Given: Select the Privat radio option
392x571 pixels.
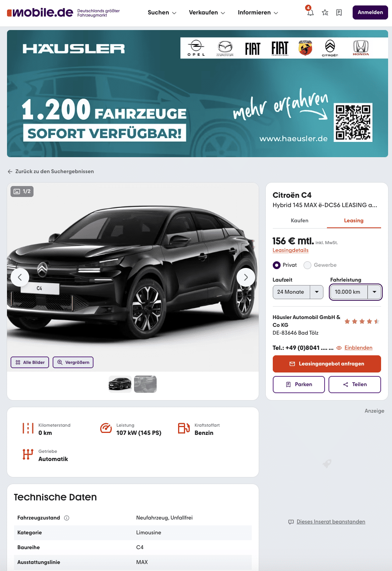Looking at the screenshot, I should coord(277,265).
